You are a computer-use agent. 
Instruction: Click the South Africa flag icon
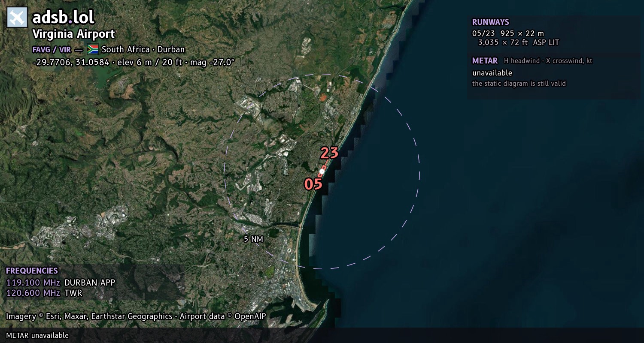click(x=93, y=49)
